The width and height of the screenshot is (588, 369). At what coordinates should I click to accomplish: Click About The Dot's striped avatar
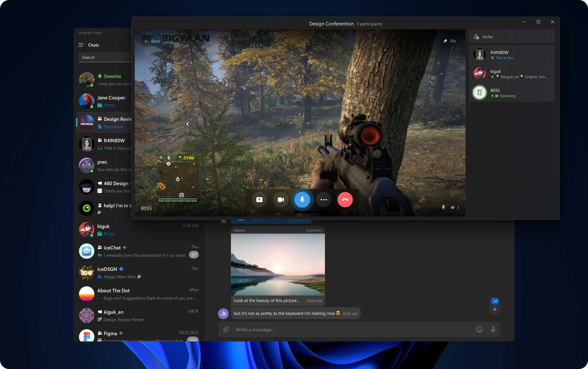point(87,294)
